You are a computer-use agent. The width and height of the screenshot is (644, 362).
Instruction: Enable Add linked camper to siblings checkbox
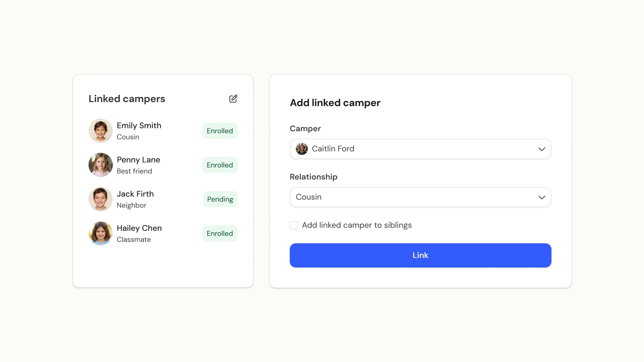pyautogui.click(x=294, y=225)
